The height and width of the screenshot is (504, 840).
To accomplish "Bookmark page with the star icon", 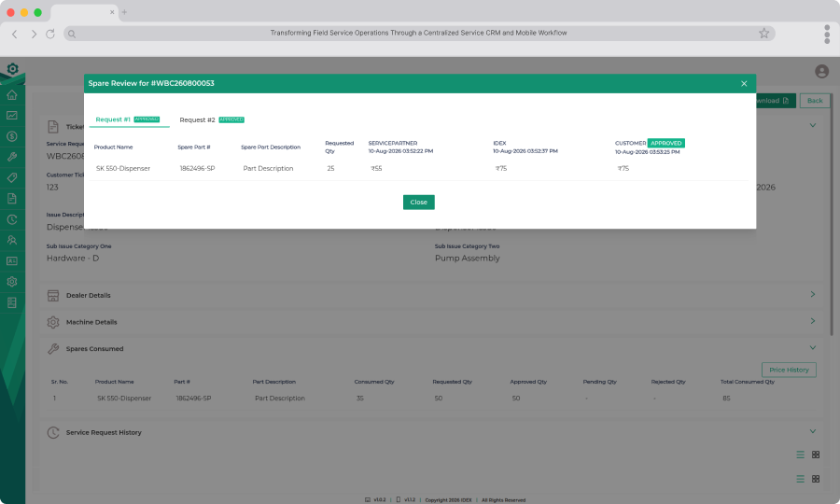I will pos(763,34).
